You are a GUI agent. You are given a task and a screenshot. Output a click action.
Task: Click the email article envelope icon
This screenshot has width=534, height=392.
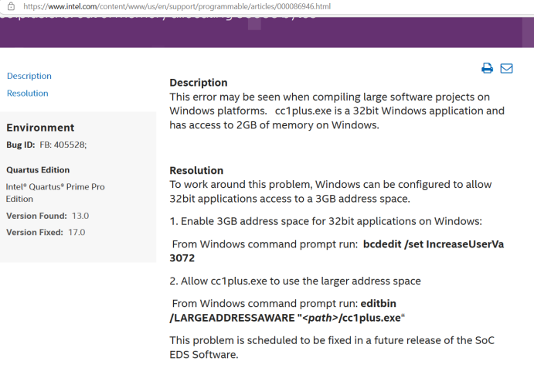click(506, 68)
